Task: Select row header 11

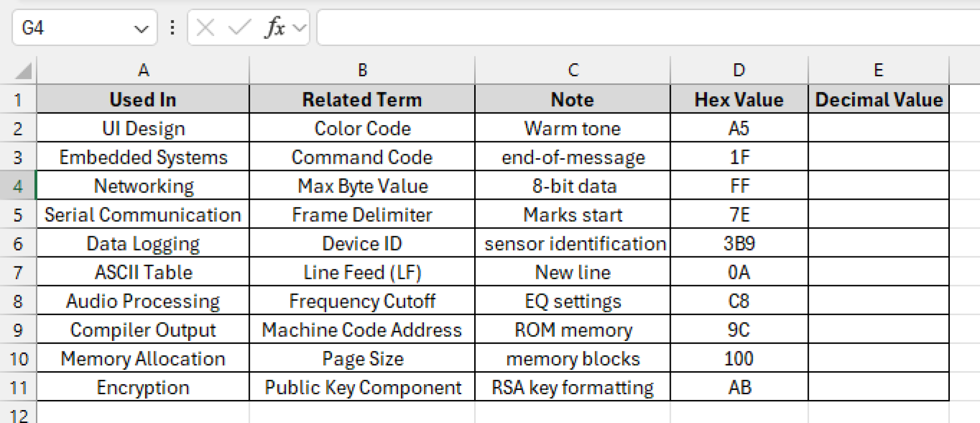Action: pyautogui.click(x=18, y=387)
